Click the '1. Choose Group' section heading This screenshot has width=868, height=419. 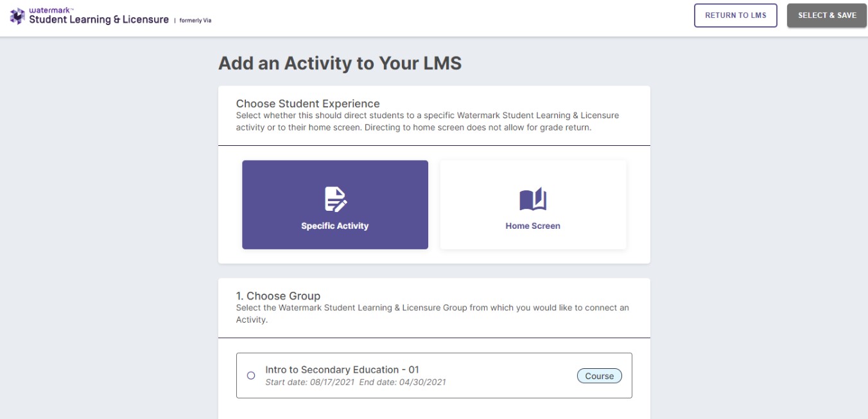(x=278, y=296)
